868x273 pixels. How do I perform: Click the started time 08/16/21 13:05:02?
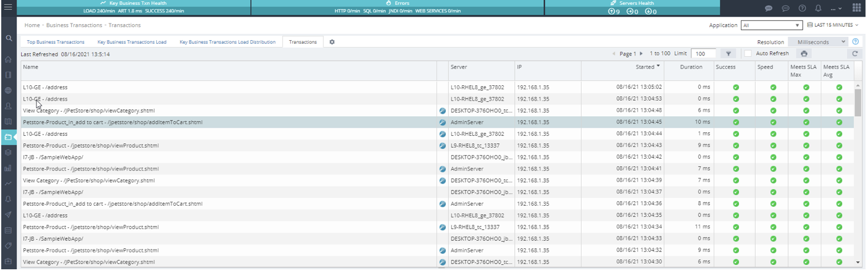[639, 87]
